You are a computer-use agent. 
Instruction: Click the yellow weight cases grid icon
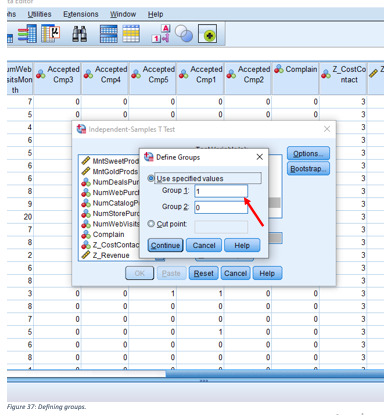pos(131,34)
